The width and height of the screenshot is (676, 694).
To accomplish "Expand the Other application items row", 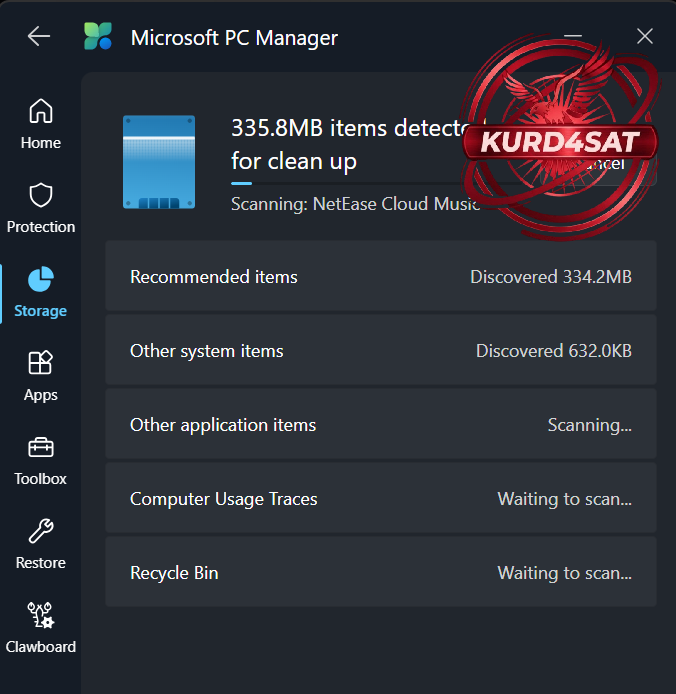I will pos(380,425).
